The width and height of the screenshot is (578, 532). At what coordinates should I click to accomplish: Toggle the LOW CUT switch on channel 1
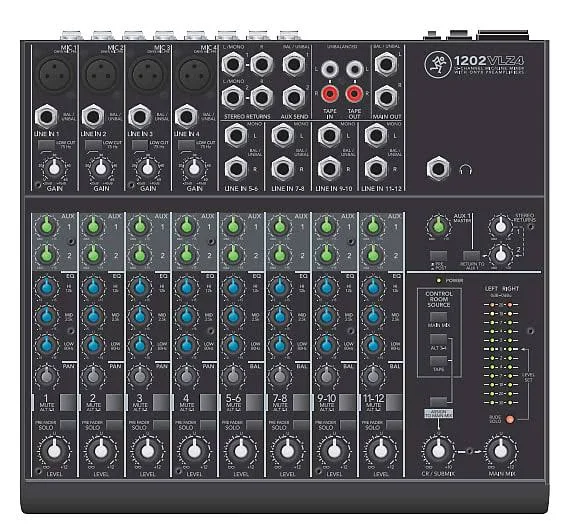point(46,145)
